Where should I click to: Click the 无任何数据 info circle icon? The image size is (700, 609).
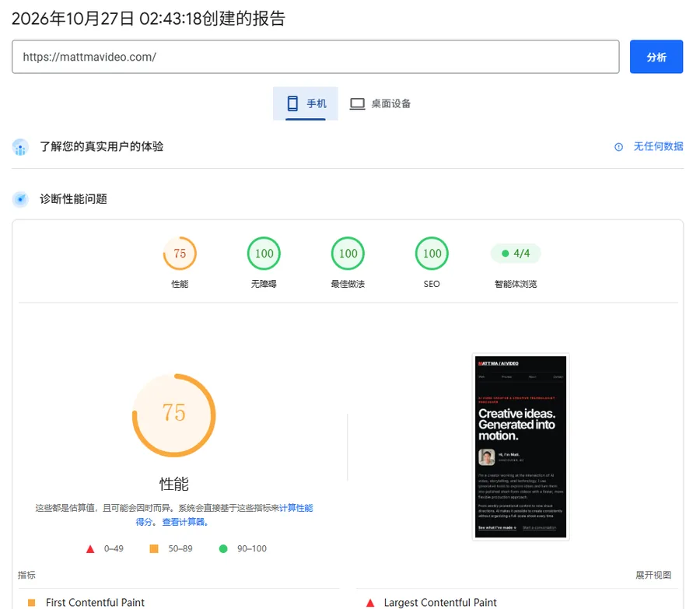[x=618, y=147]
